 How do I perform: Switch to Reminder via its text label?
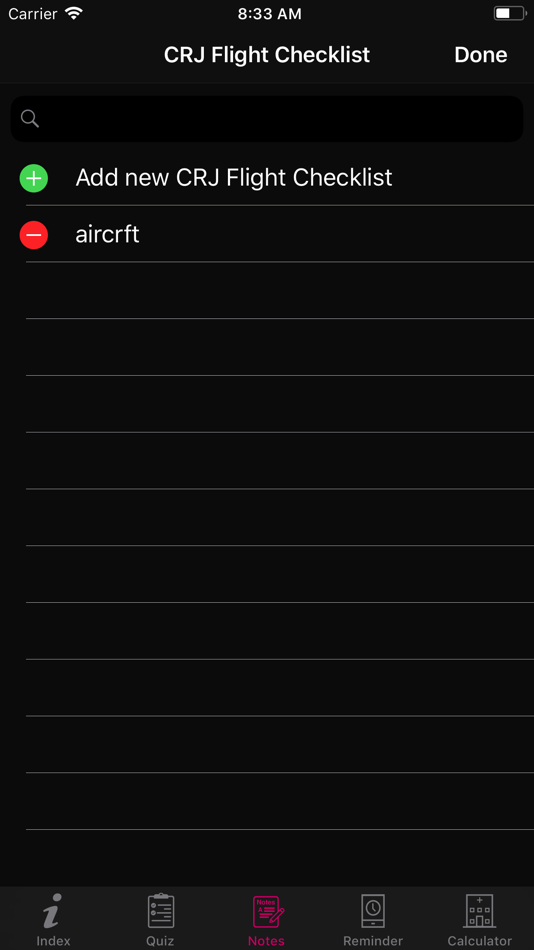[x=373, y=941]
